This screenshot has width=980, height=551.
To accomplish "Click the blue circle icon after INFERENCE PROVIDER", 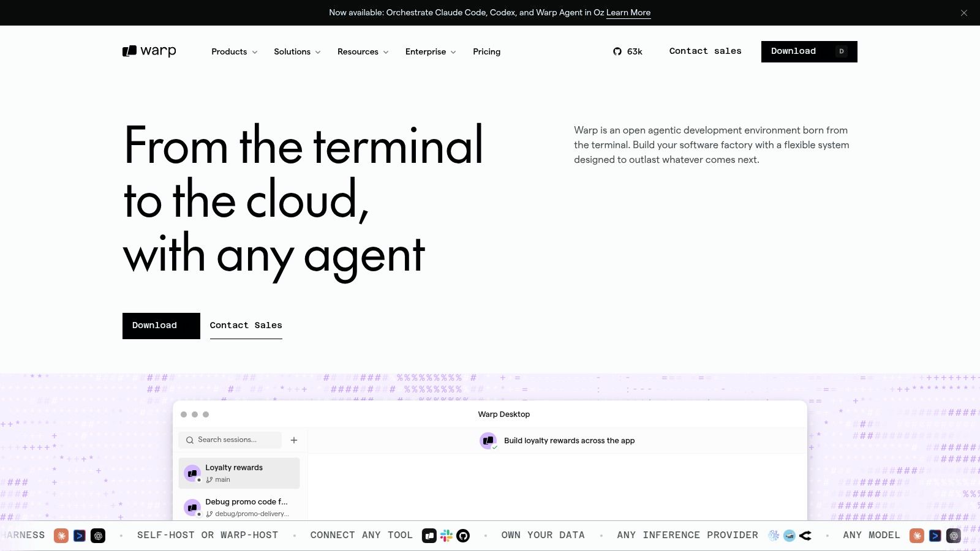I will [x=790, y=536].
